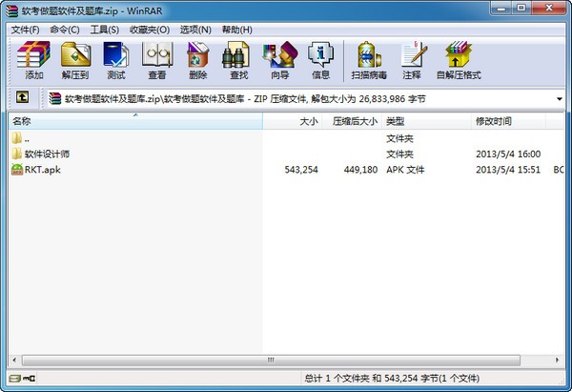Click the status bar total summary text
The height and width of the screenshot is (392, 572).
tap(392, 379)
